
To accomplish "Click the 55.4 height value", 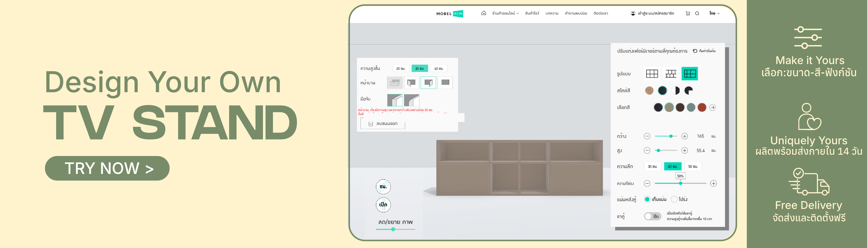I will coord(701,151).
